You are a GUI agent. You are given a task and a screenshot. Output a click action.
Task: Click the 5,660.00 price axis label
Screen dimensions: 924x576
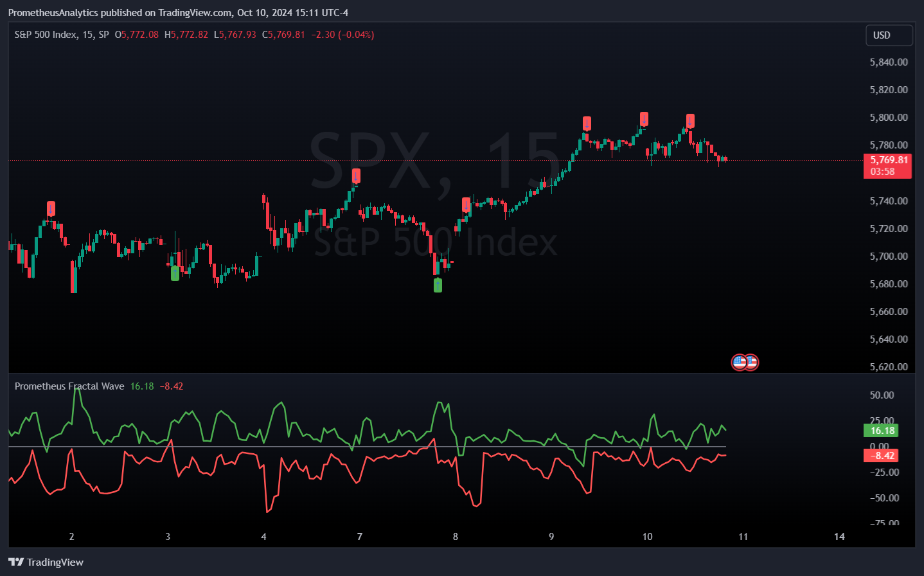pos(889,312)
